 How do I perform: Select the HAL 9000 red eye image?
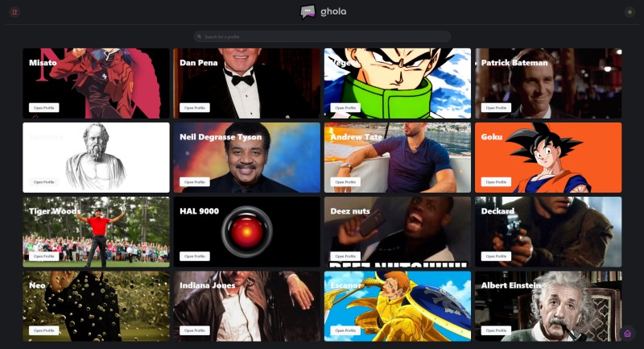click(x=247, y=232)
